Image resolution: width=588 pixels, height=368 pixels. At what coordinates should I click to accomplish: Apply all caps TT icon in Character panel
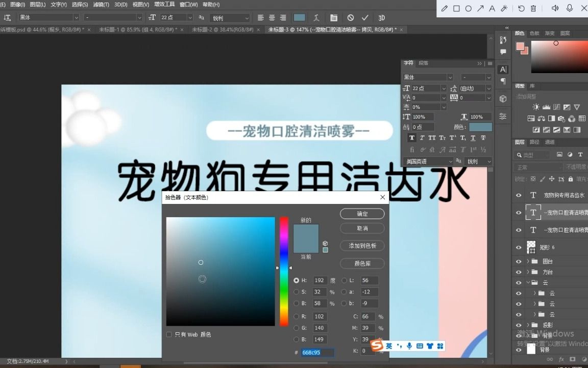pyautogui.click(x=431, y=137)
